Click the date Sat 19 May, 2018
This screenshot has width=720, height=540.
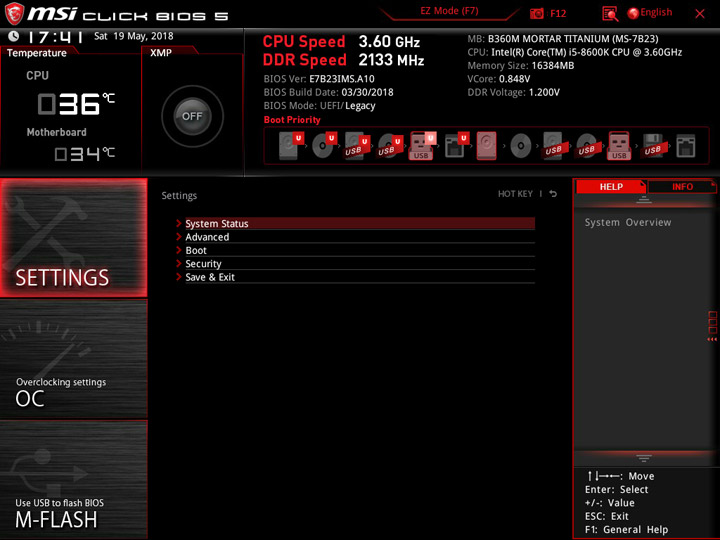tap(134, 36)
